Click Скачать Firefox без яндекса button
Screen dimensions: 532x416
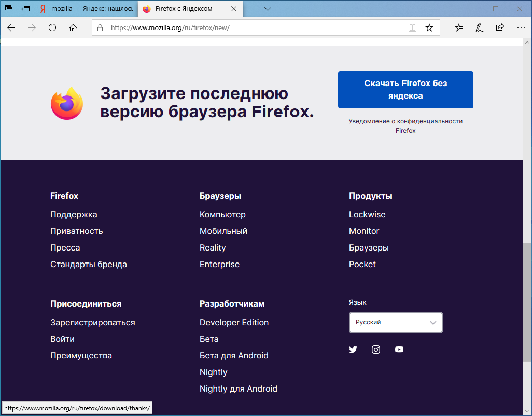[405, 90]
